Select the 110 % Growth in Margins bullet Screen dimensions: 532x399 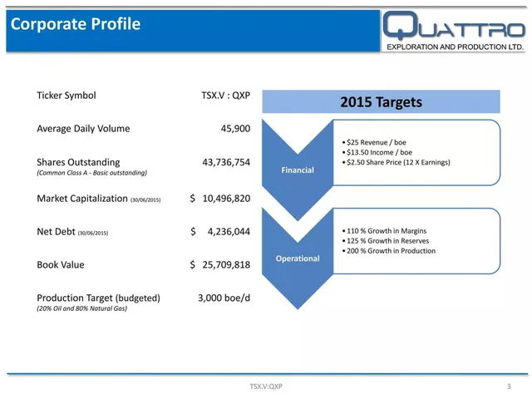(384, 231)
